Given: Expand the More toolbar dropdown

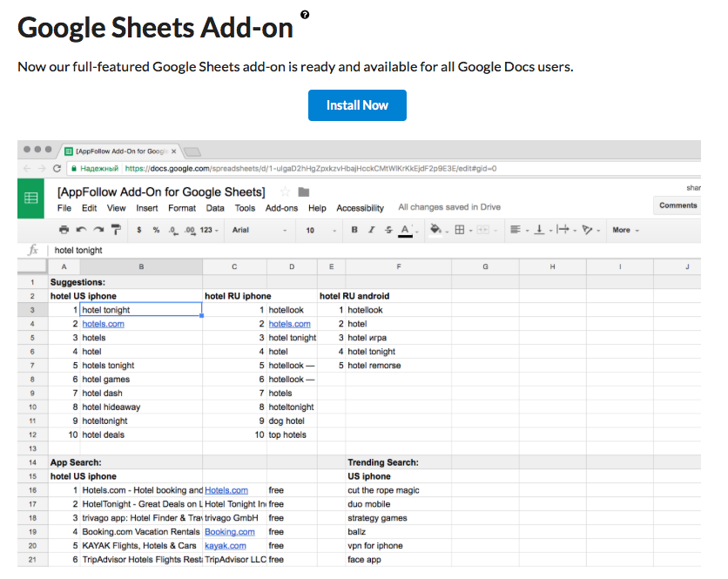Looking at the screenshot, I should pyautogui.click(x=625, y=230).
